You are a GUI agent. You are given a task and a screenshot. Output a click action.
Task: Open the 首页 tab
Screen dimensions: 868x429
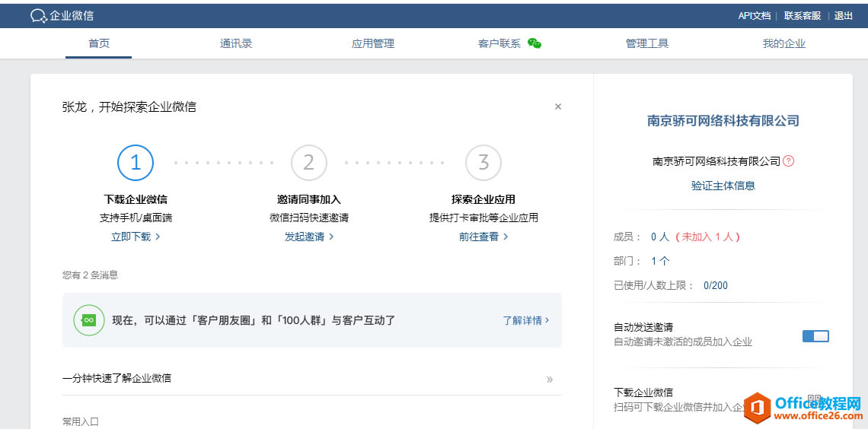[x=99, y=43]
